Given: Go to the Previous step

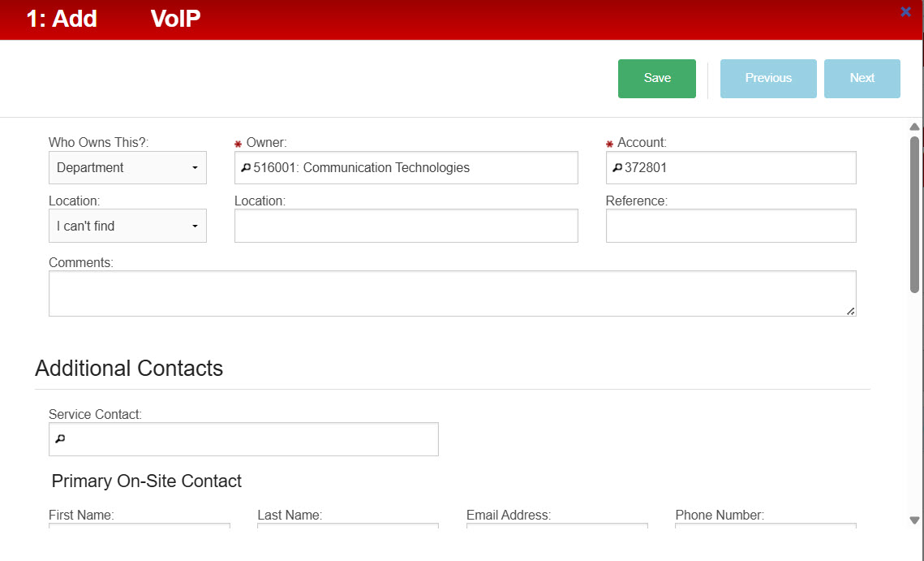Looking at the screenshot, I should (768, 79).
